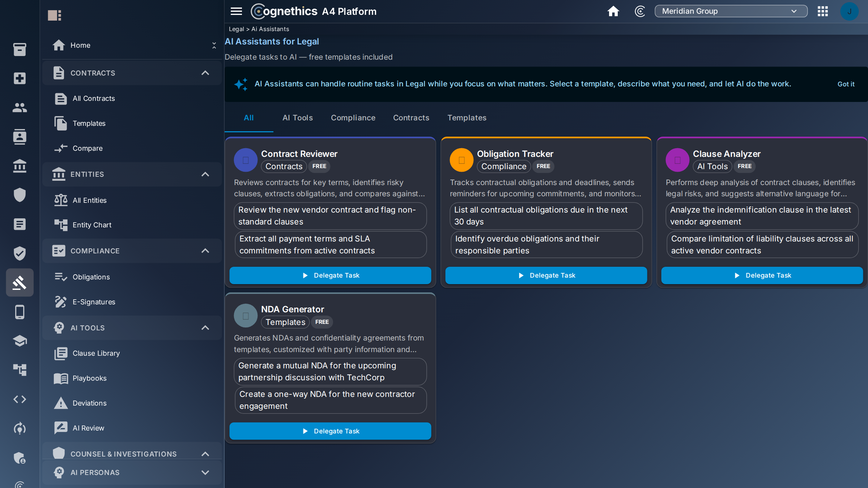The width and height of the screenshot is (868, 488).
Task: Click the shield checkmark icon in left rail
Action: 20,253
